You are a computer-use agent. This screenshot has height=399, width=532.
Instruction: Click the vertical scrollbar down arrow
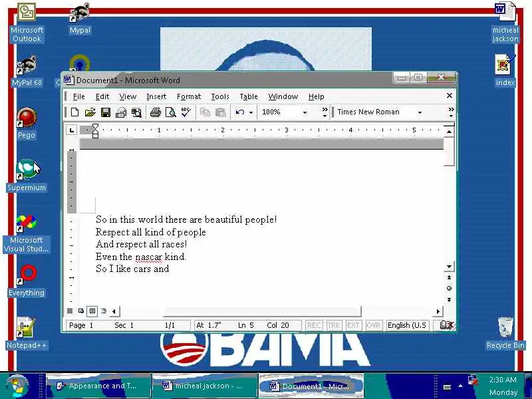(x=449, y=267)
